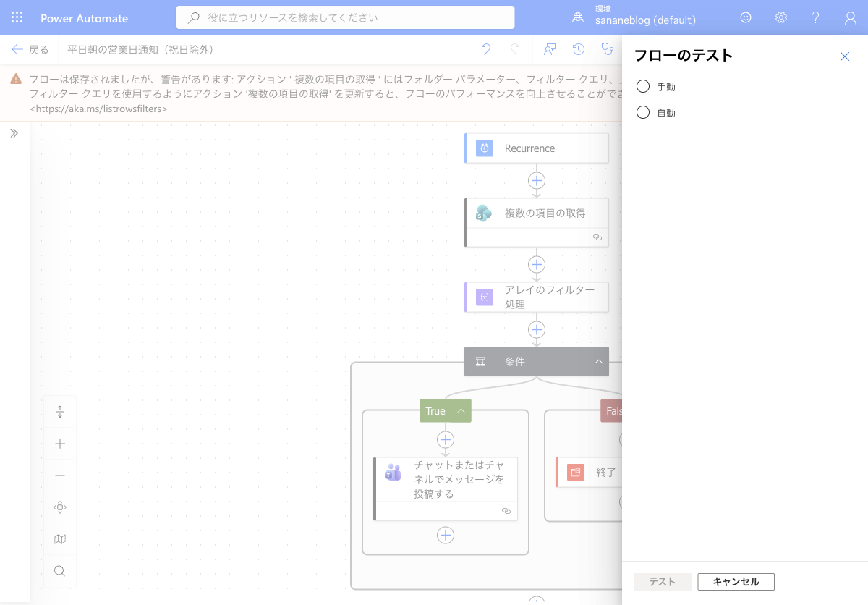Screen dimensions: 868x605
Task: Go back with the 戻る button
Action: (x=30, y=49)
